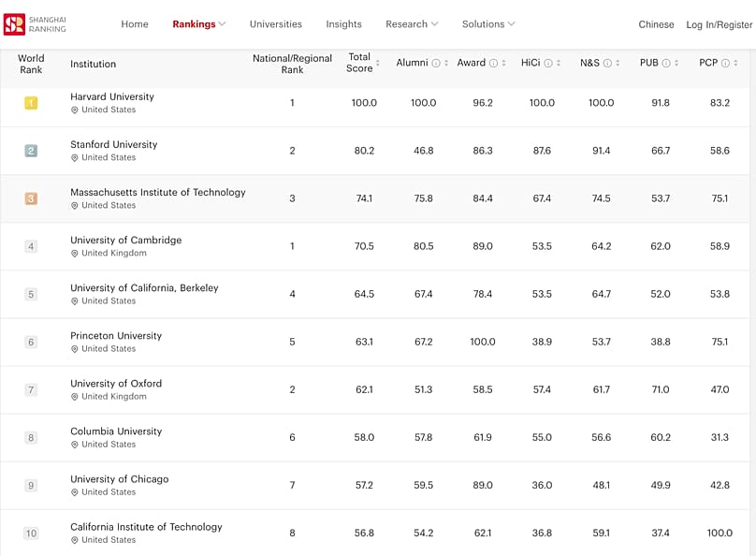This screenshot has height=556, width=756.
Task: Expand the Rankings dropdown chevron
Action: (222, 23)
